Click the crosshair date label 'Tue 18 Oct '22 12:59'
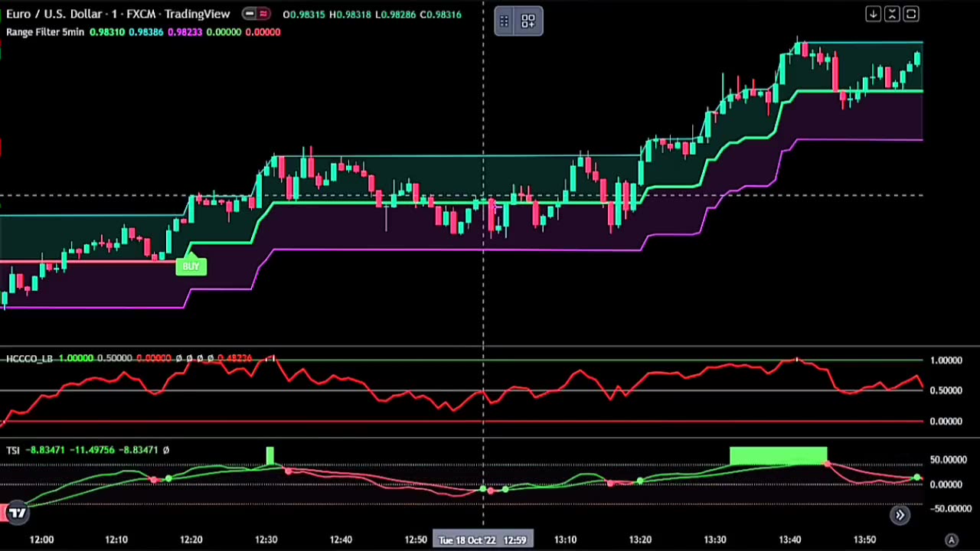 [483, 540]
